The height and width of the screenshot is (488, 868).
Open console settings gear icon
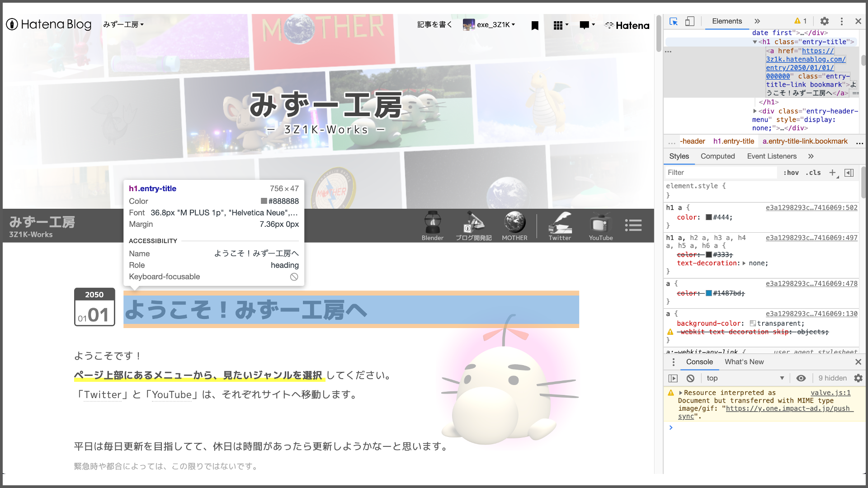(858, 378)
